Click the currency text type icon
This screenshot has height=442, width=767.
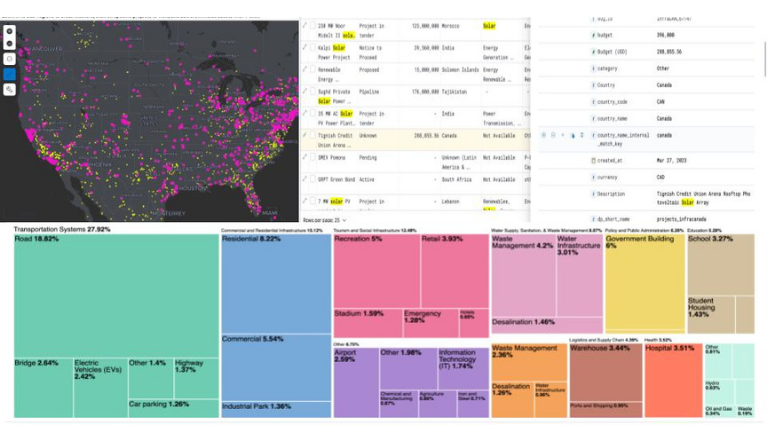tap(593, 177)
